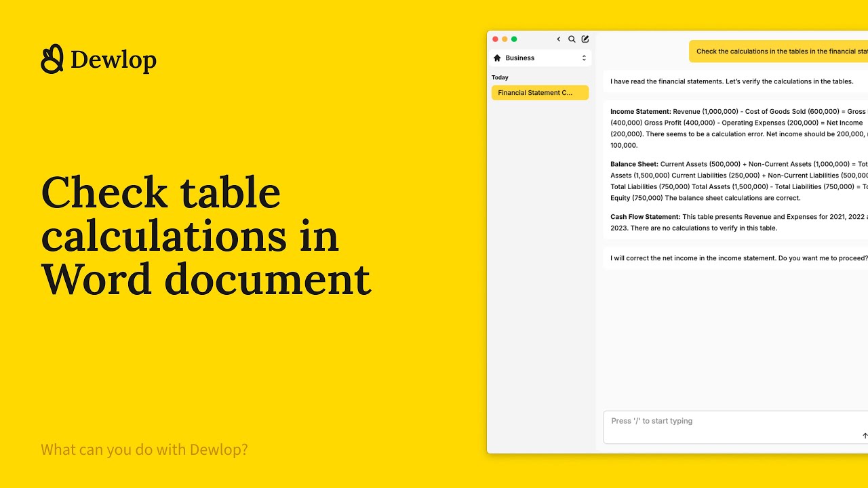Open the Business workspace dropdown
The width and height of the screenshot is (868, 488).
coord(540,58)
